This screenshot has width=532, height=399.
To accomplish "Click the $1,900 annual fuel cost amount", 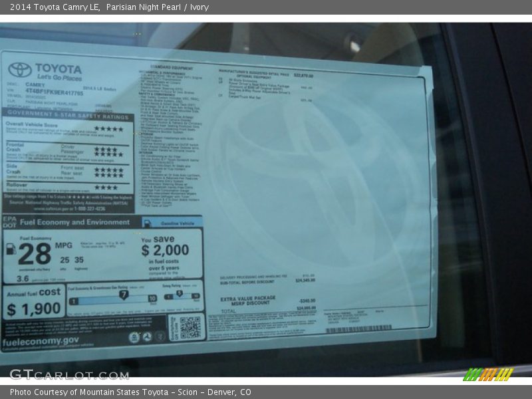I will [34, 309].
